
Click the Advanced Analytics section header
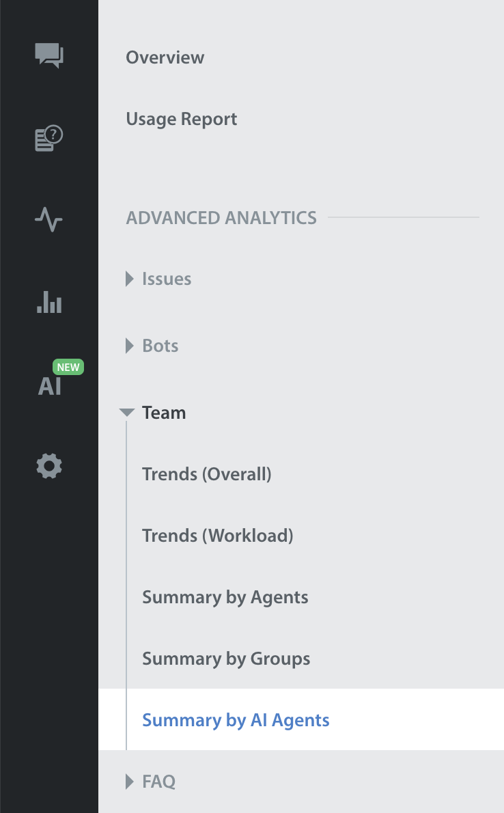click(221, 218)
